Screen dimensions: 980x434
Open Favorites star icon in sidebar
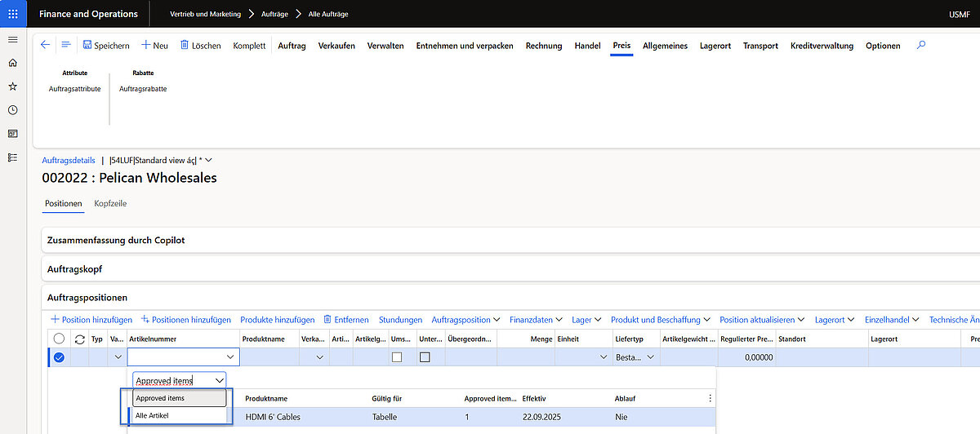(x=12, y=86)
